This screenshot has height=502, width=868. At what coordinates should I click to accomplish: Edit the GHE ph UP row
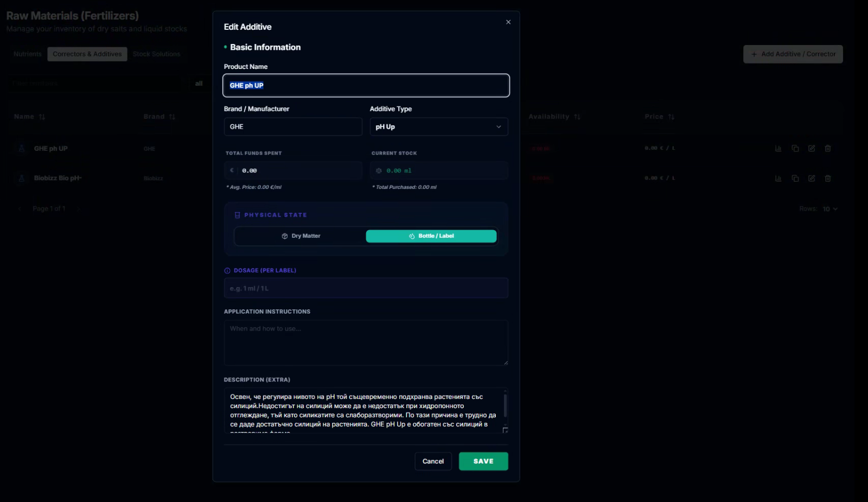(812, 149)
